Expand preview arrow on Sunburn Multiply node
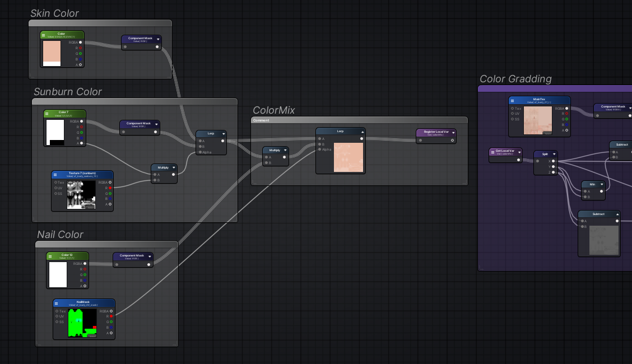The width and height of the screenshot is (632, 364). pyautogui.click(x=174, y=167)
